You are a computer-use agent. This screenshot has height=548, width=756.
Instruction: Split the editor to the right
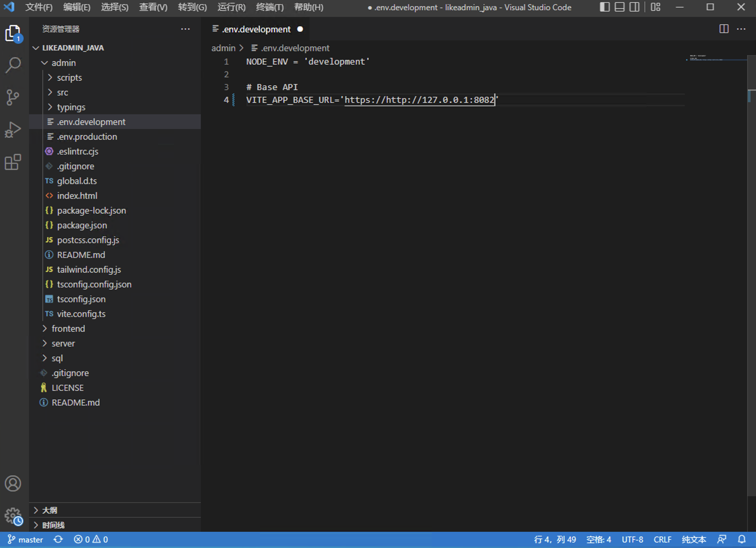point(724,29)
